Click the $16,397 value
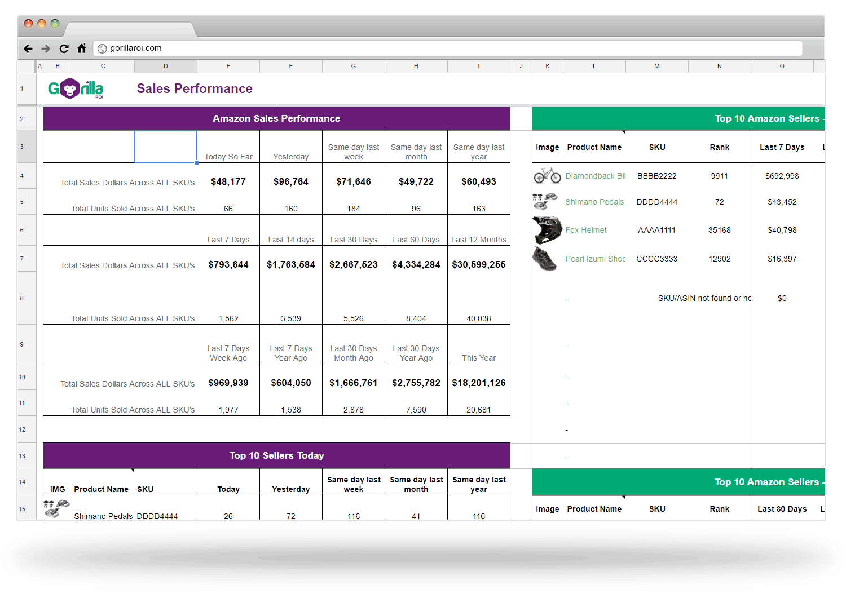The height and width of the screenshot is (616, 846). [782, 259]
